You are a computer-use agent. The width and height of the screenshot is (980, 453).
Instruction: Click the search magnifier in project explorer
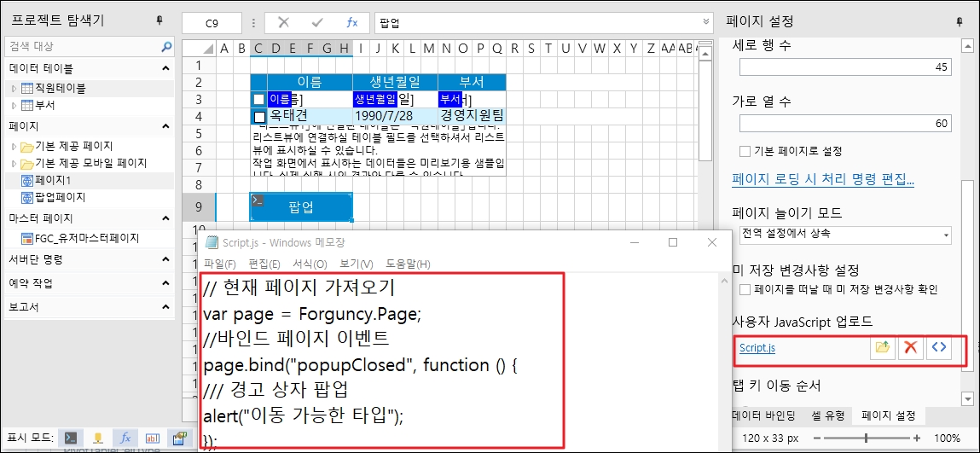(x=166, y=46)
